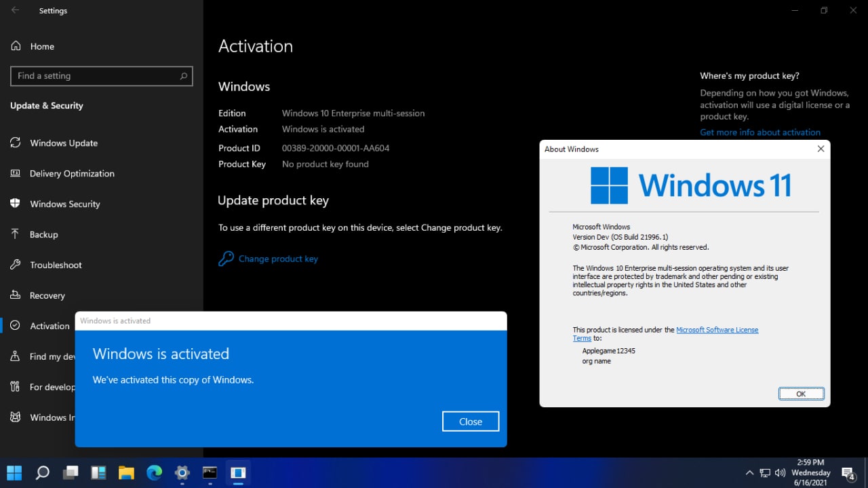Viewport: 868px width, 488px height.
Task: Click the For developers sidebar icon
Action: [15, 387]
